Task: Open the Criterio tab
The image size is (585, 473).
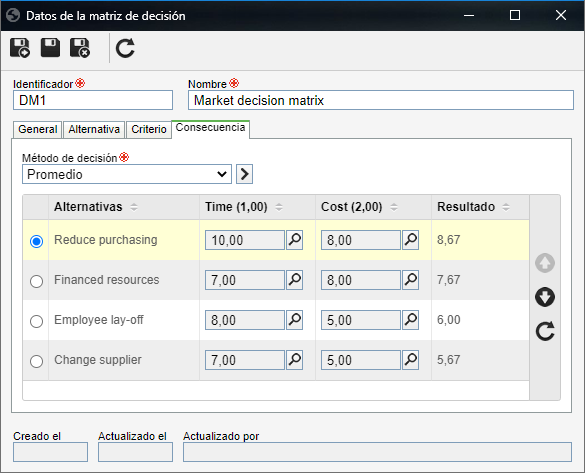Action: pos(149,129)
